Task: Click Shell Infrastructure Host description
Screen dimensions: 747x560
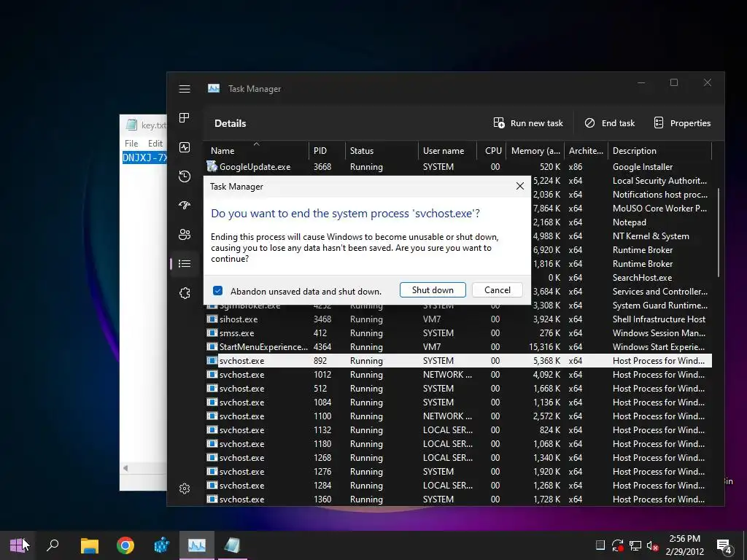Action: pyautogui.click(x=659, y=319)
